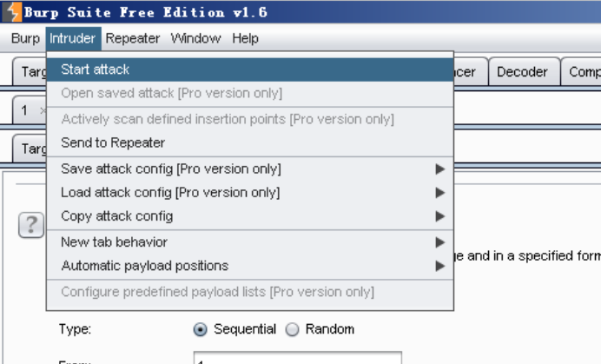Expand Copy attack config submenu arrow
The width and height of the screenshot is (601, 364).
[x=440, y=216]
